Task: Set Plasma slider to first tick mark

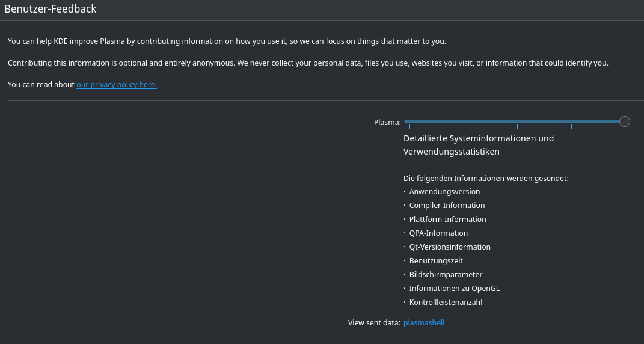Action: pyautogui.click(x=409, y=121)
